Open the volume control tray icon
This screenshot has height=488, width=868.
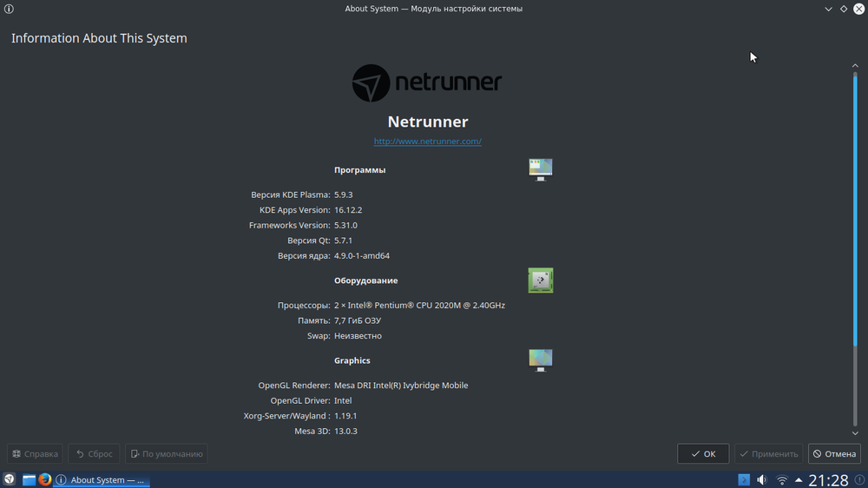(x=762, y=479)
